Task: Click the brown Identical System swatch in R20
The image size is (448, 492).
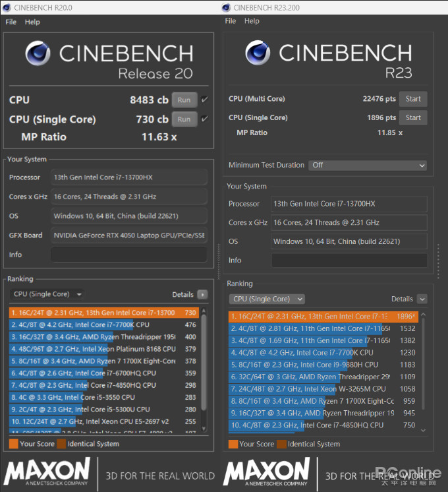Action: pos(61,444)
